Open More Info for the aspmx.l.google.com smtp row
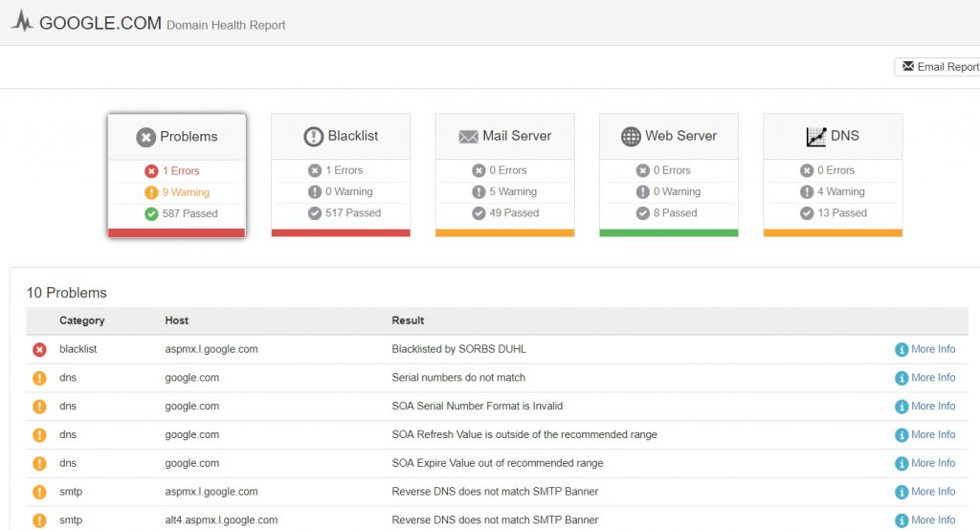Image resolution: width=980 pixels, height=530 pixels. pos(925,491)
